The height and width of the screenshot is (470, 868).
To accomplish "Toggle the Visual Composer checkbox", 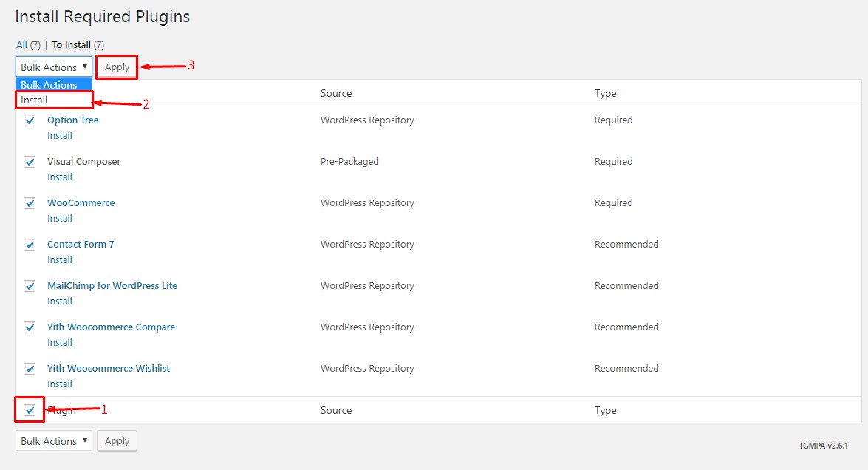I will (x=30, y=162).
